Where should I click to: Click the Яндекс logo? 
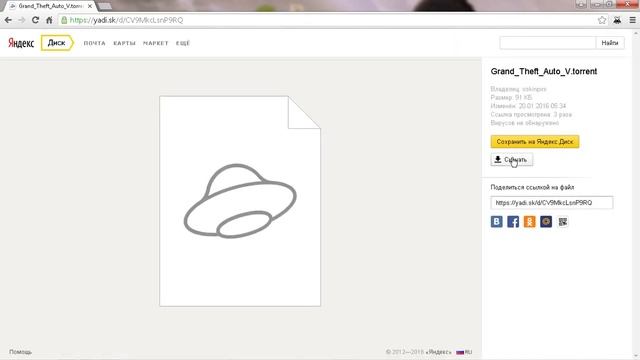click(x=21, y=43)
